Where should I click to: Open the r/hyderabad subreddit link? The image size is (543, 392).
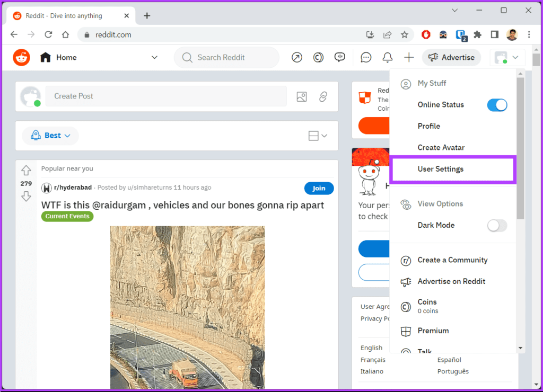click(73, 188)
